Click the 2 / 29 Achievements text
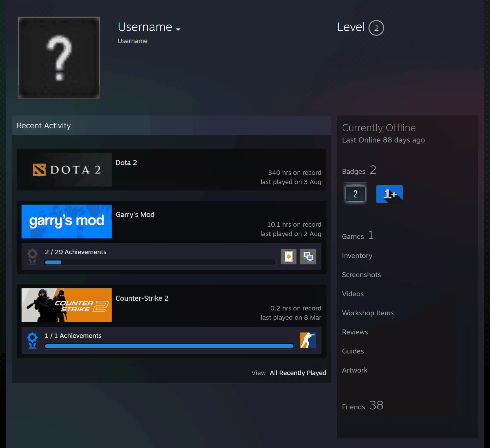 (76, 252)
